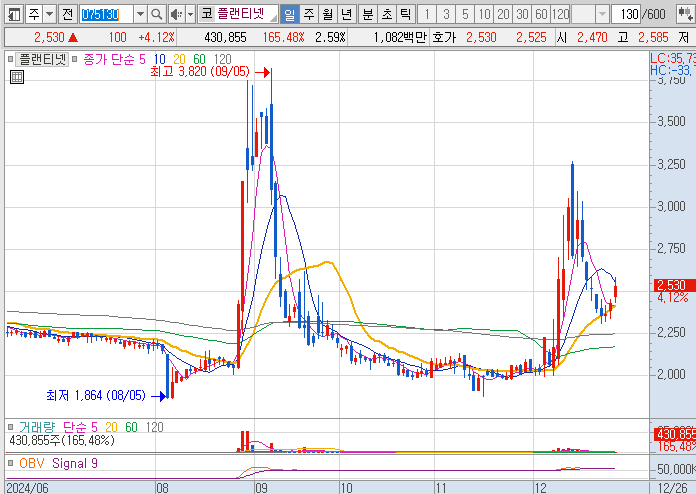
Task: Select the 30 interval button
Action: 522,15
